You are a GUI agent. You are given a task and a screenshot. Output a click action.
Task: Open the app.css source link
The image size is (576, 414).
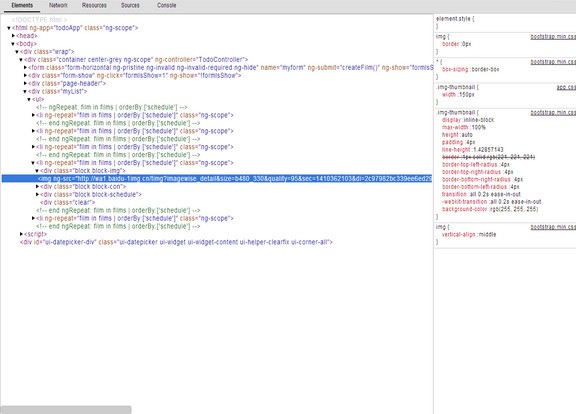(x=566, y=87)
